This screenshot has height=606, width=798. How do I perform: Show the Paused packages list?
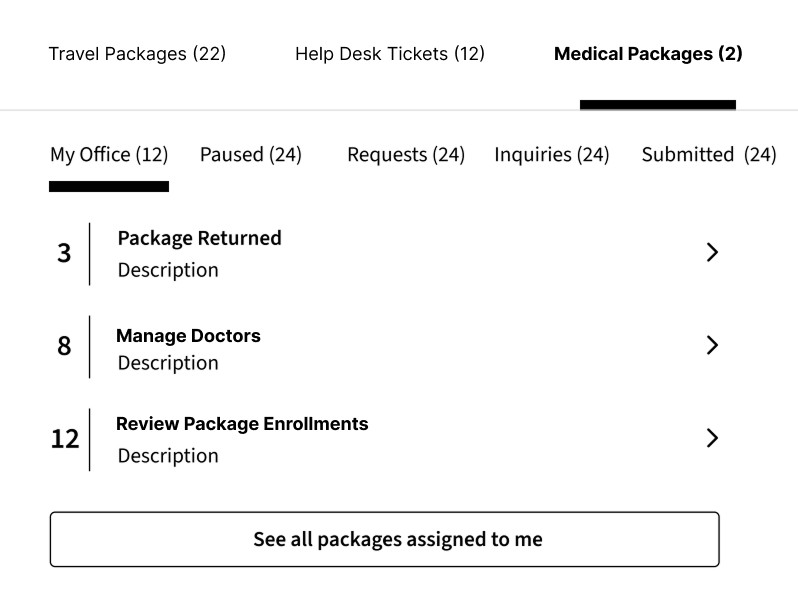pyautogui.click(x=250, y=155)
